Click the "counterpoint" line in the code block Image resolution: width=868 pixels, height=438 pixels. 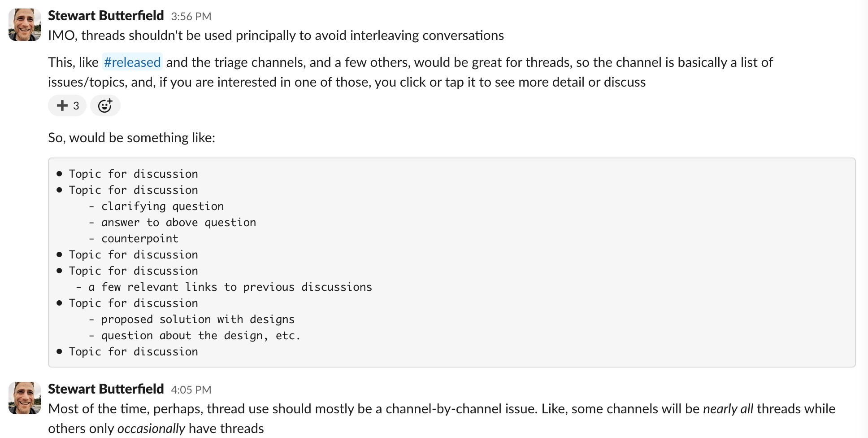point(139,239)
